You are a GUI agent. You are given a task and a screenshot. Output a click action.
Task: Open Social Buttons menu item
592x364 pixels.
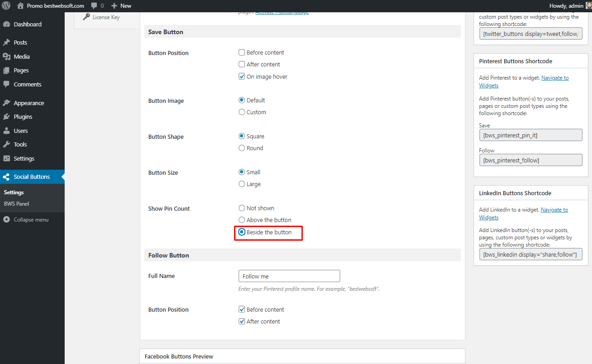click(32, 177)
